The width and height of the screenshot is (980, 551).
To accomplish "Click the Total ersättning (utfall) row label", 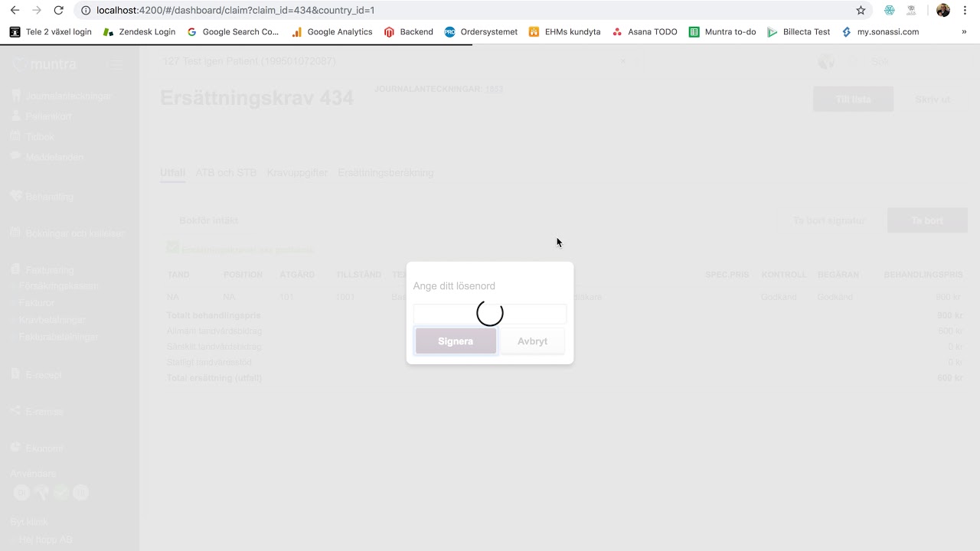I will click(214, 378).
